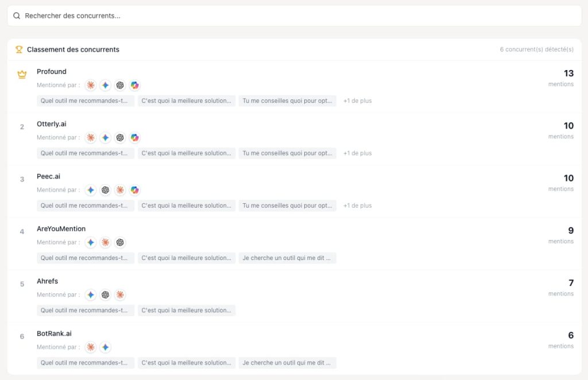Viewport: 588px width, 380px height.
Task: Expand Otterly.ai's "+1 de plus" prompts
Action: [x=357, y=153]
